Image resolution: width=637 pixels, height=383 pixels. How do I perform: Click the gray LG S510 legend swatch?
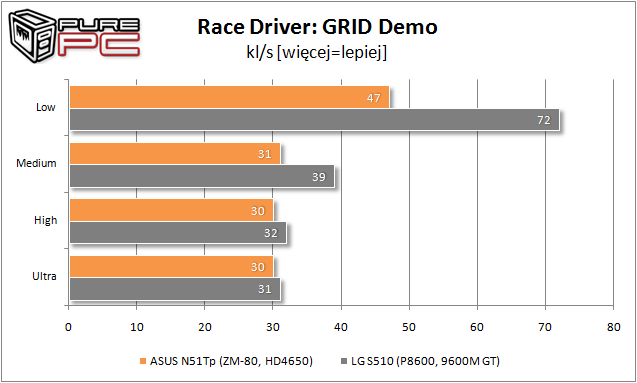[x=343, y=361]
